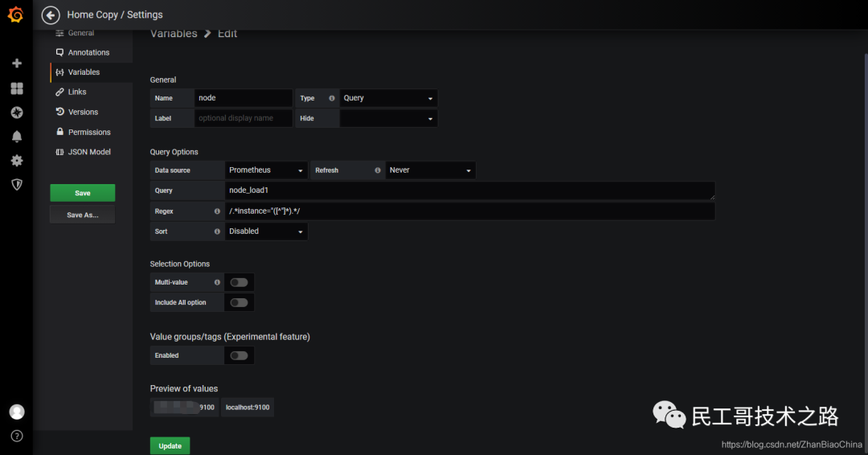Open the Explore compass icon
868x455 pixels.
tap(17, 113)
